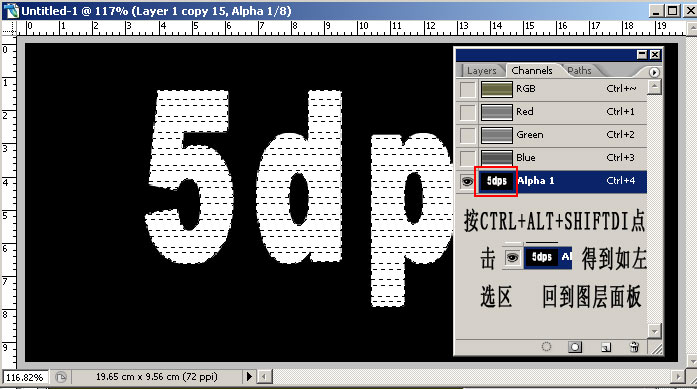Show the RGB composite channel

pos(467,89)
